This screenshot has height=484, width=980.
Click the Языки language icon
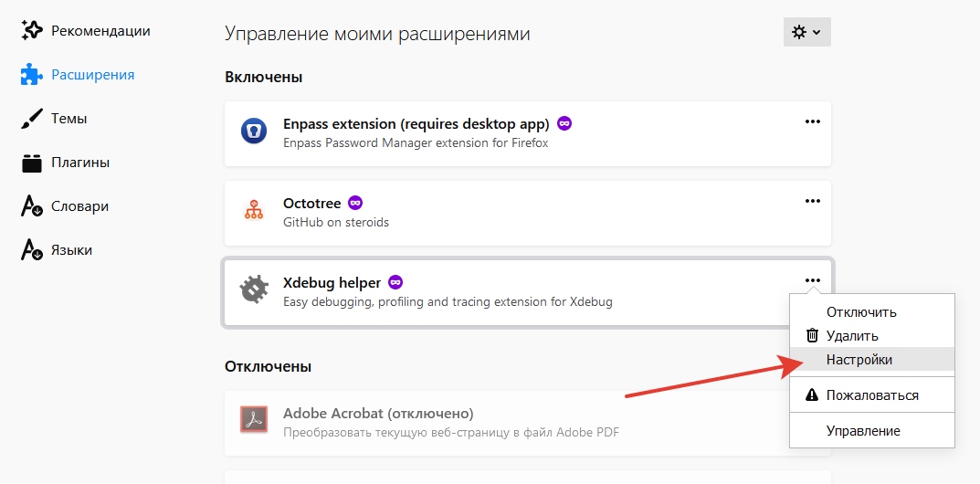(31, 250)
